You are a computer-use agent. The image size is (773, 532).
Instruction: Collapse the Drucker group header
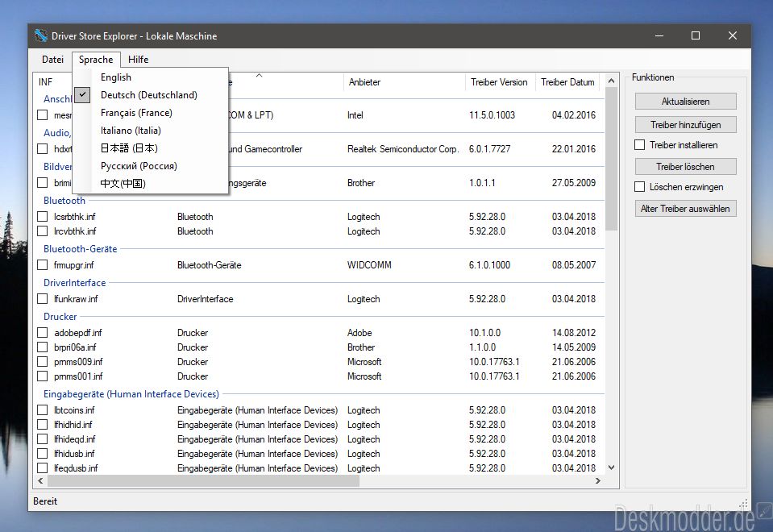(60, 317)
